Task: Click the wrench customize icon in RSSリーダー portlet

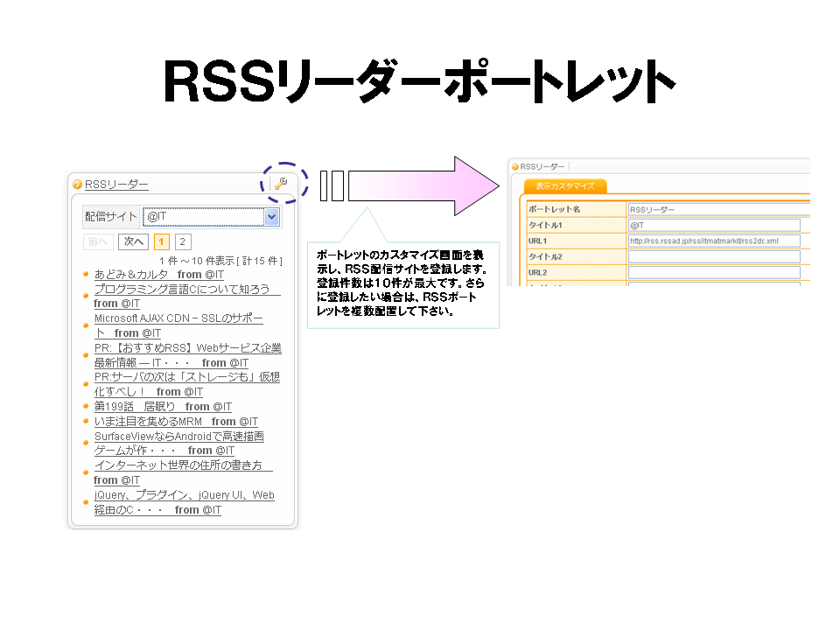Action: coord(280,184)
